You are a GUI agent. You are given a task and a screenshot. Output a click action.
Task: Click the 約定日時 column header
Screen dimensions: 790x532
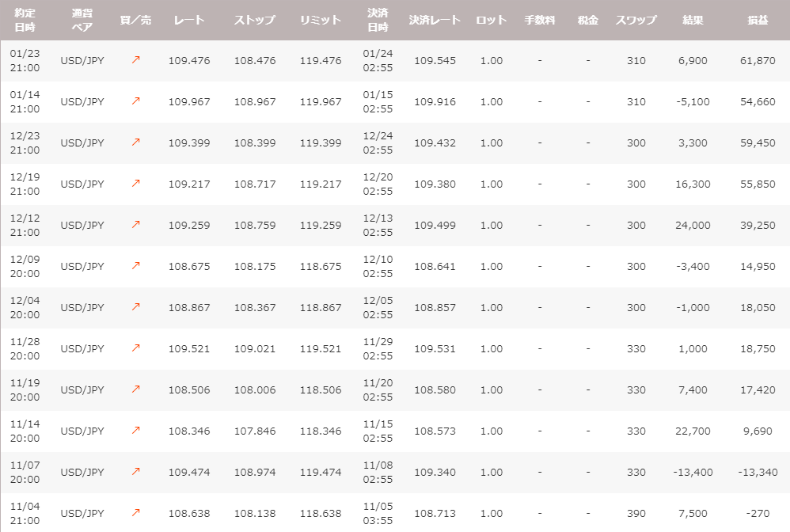point(25,20)
